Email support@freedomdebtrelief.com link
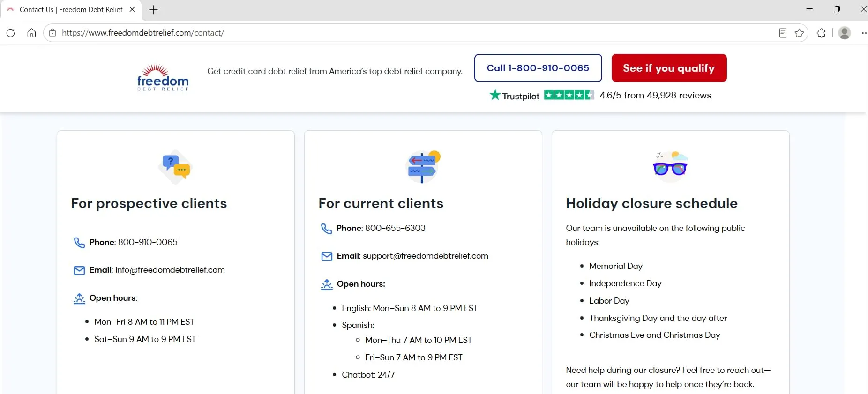This screenshot has width=868, height=394. coord(426,256)
